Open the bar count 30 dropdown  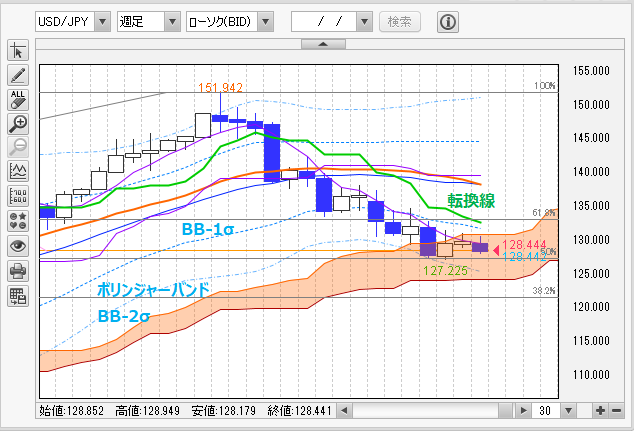coord(568,411)
